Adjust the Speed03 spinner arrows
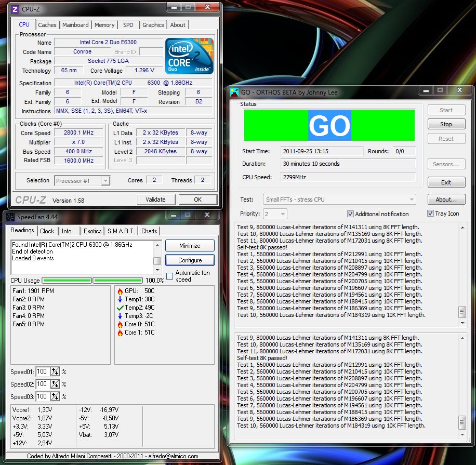The image size is (476, 465). [55, 396]
